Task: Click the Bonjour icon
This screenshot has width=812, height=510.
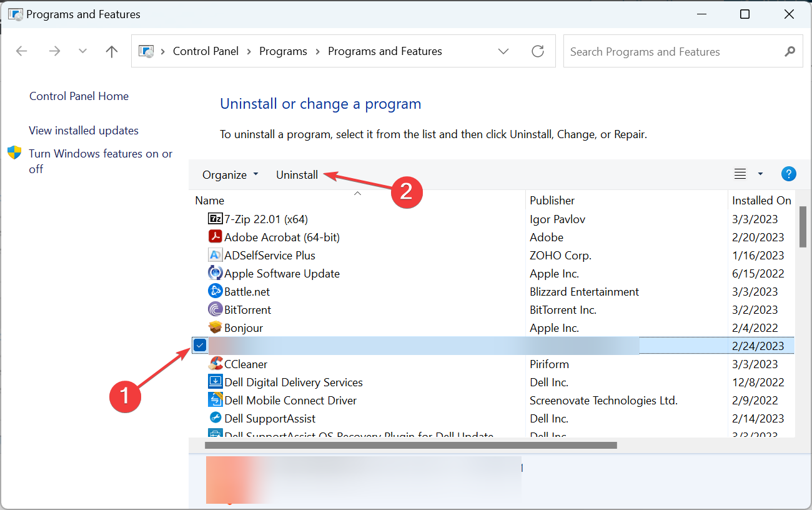Action: (215, 327)
